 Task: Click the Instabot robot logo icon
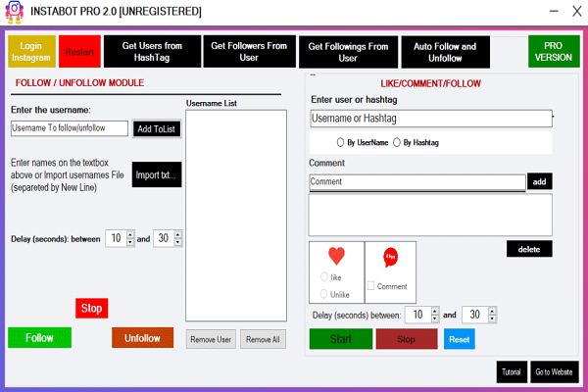(x=15, y=12)
